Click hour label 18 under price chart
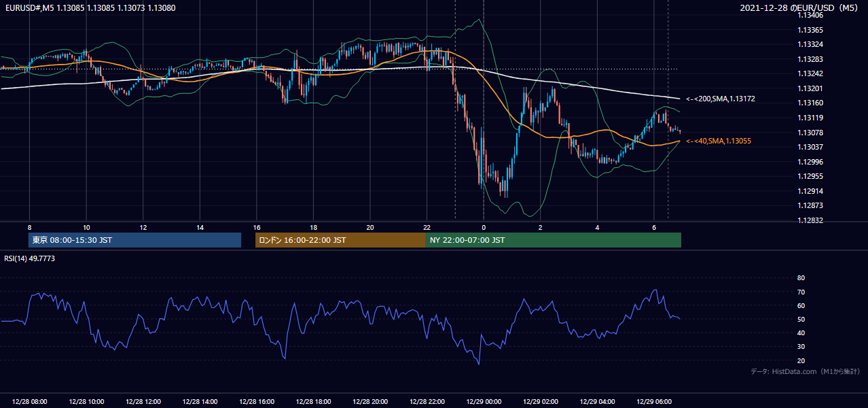 (313, 227)
